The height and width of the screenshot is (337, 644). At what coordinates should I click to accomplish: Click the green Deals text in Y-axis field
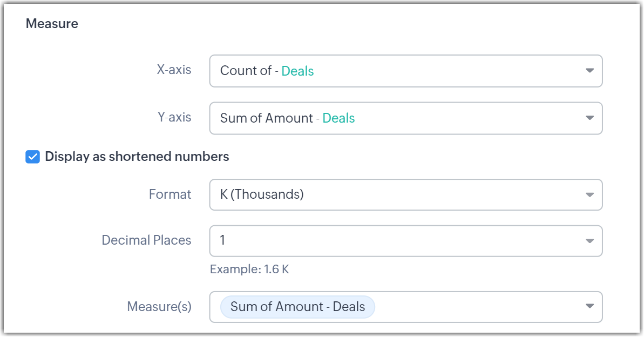point(338,118)
